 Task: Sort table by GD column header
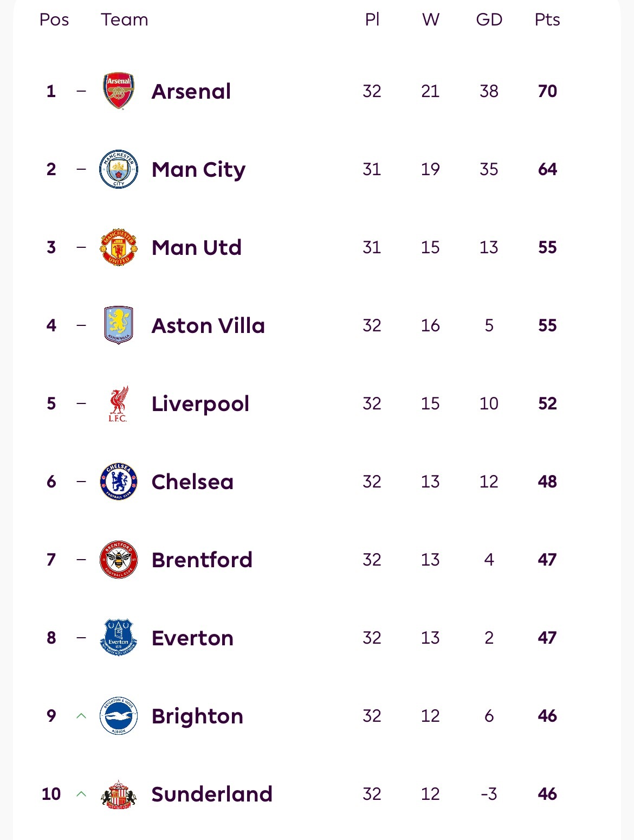pos(489,20)
